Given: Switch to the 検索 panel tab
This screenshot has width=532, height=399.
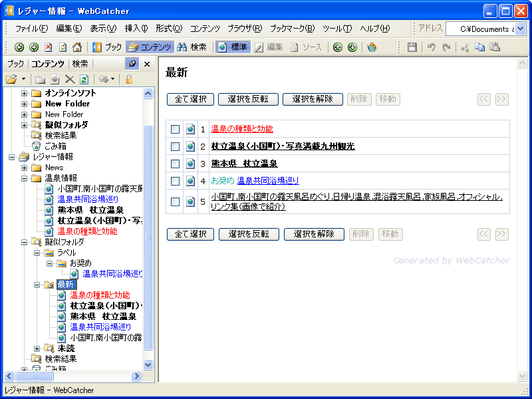Looking at the screenshot, I should [80, 64].
